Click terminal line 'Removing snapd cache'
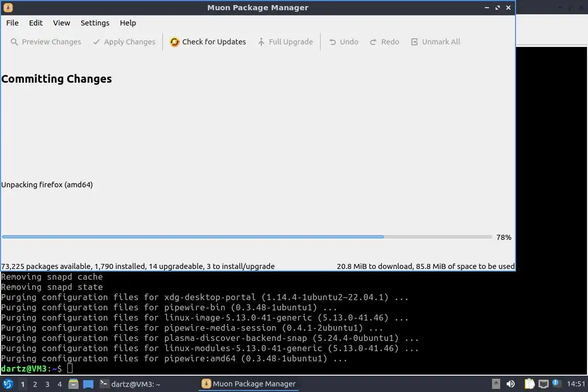 tap(52, 277)
